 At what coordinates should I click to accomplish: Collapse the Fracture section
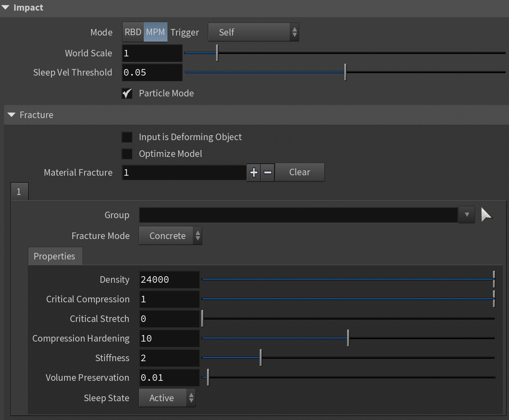pyautogui.click(x=11, y=115)
